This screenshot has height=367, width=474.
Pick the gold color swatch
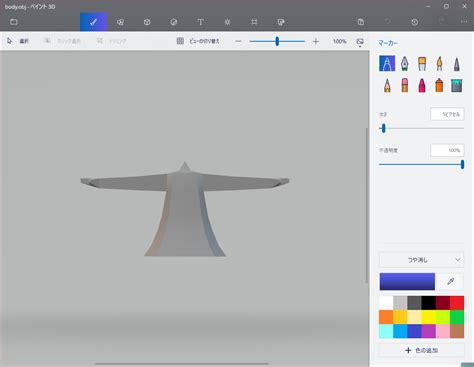400,317
